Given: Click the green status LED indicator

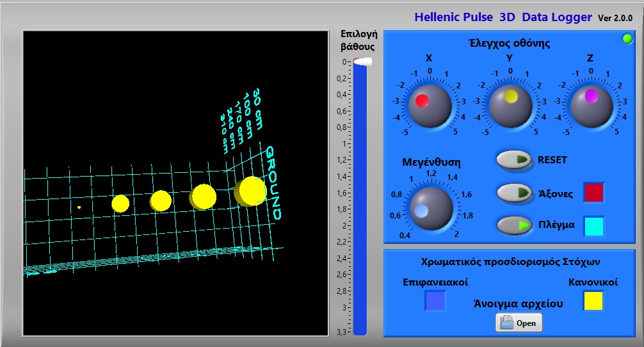Looking at the screenshot, I should (627, 40).
